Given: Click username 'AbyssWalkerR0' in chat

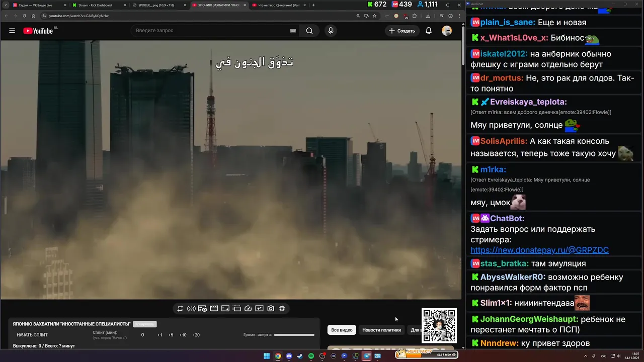Looking at the screenshot, I should 513,277.
